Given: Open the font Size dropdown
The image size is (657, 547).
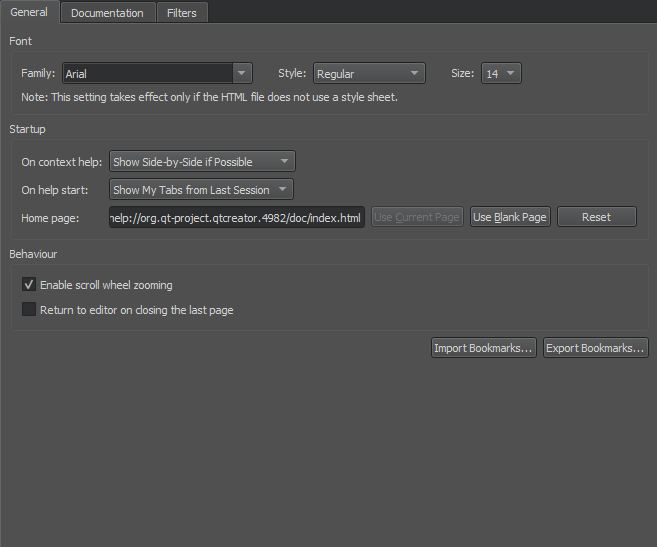Looking at the screenshot, I should click(x=501, y=73).
